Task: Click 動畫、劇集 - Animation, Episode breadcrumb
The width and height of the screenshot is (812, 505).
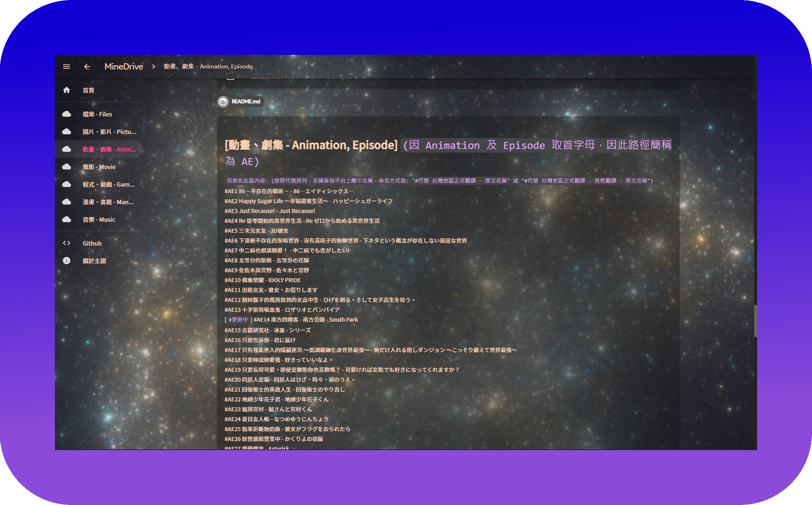Action: tap(208, 67)
